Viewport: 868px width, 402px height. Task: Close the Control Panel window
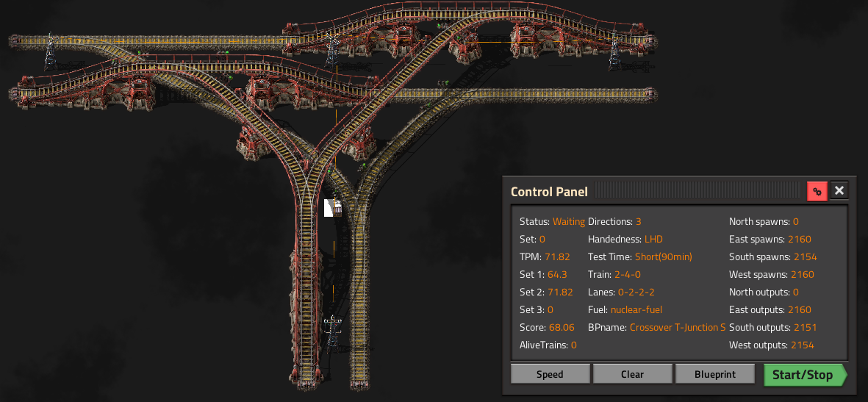(839, 191)
